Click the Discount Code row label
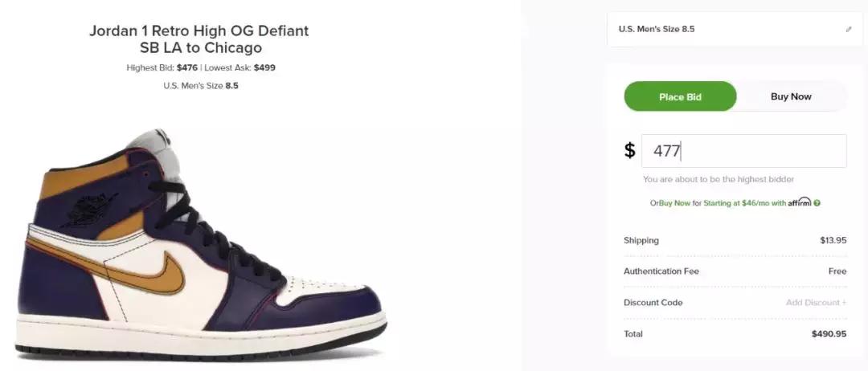This screenshot has height=371, width=868. pos(653,303)
